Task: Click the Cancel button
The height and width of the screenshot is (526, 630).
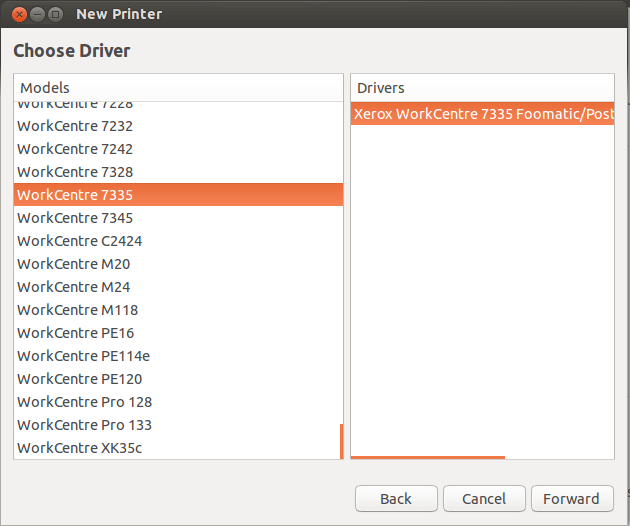Action: 484,498
